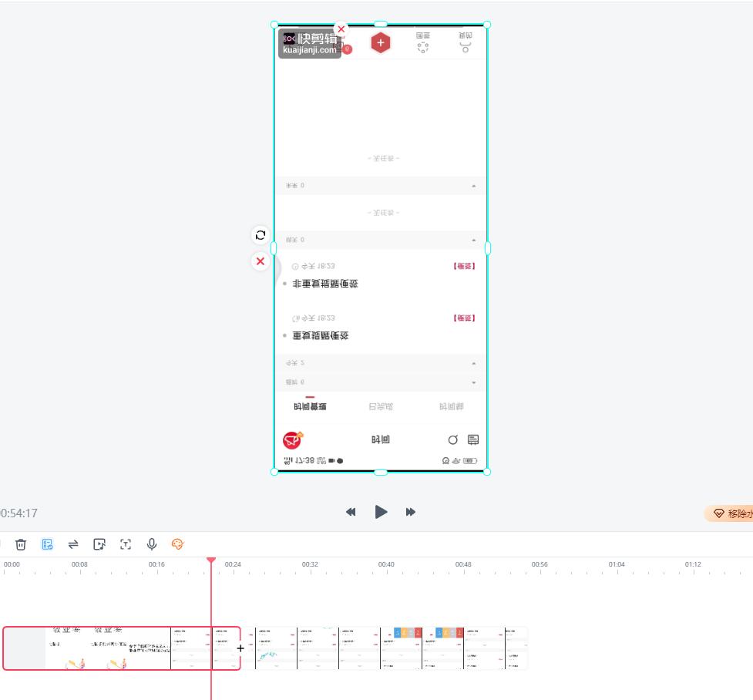Click the bottom-left corner handle of the preview frame

point(274,472)
